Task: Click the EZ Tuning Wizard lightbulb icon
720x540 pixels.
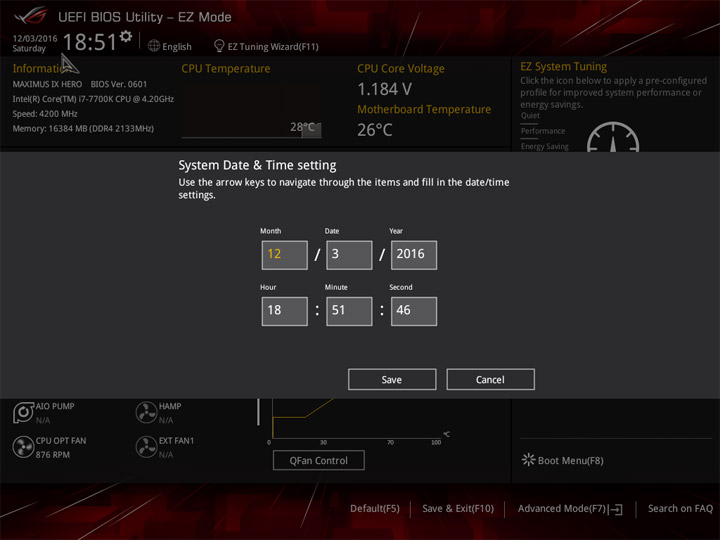Action: click(x=219, y=46)
